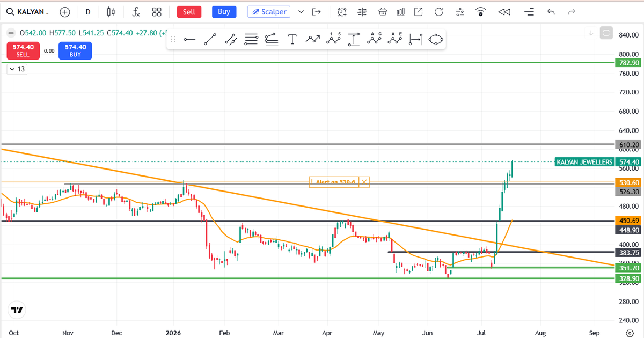Image resolution: width=644 pixels, height=338 pixels.
Task: Open chart settings sliders icon
Action: coord(460,12)
